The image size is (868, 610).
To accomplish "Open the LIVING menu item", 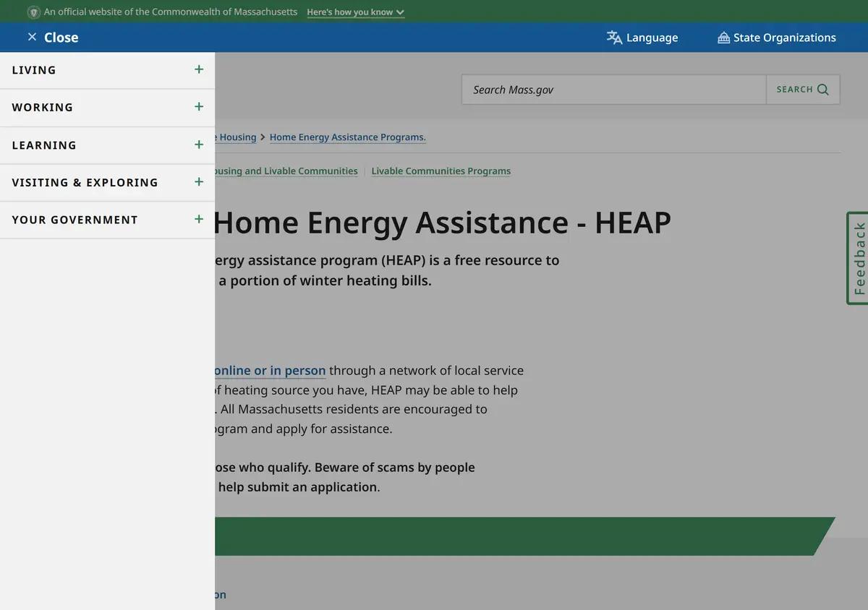I will coord(107,70).
